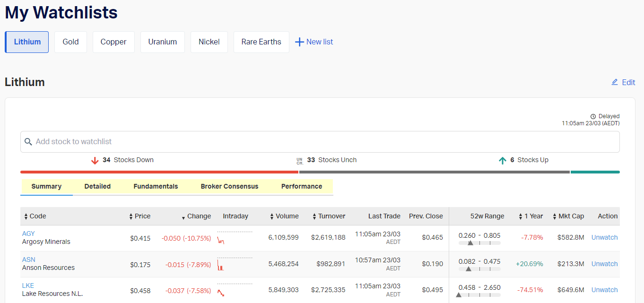Unwatch Lake Resources N.L.
The image size is (644, 303).
pyautogui.click(x=604, y=290)
